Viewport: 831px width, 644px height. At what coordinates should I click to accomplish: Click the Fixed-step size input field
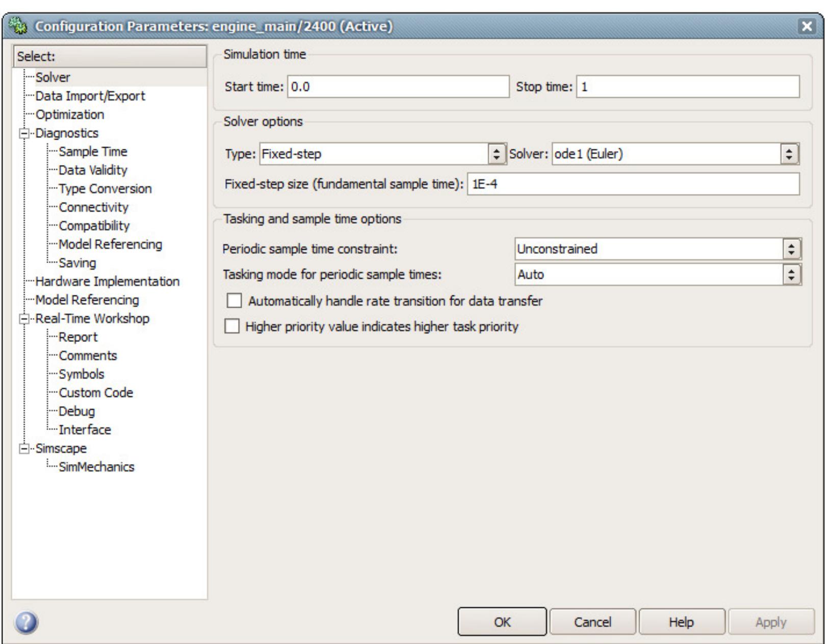click(x=634, y=184)
